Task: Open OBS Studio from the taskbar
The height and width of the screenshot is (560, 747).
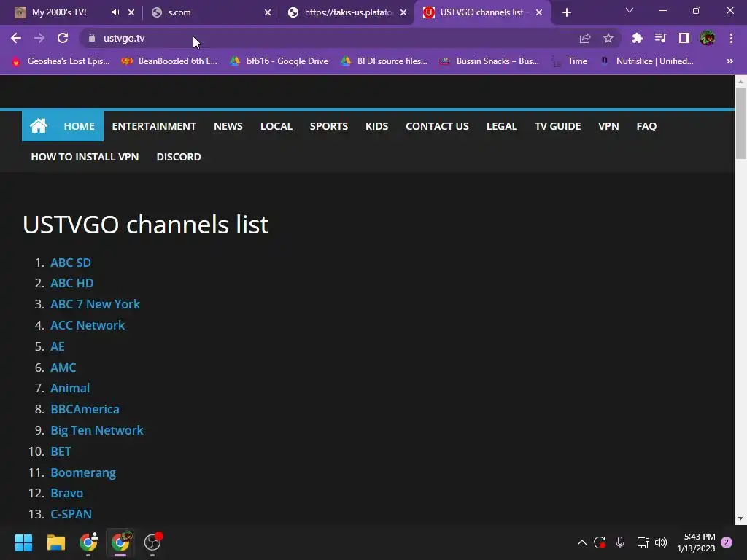Action: (152, 542)
